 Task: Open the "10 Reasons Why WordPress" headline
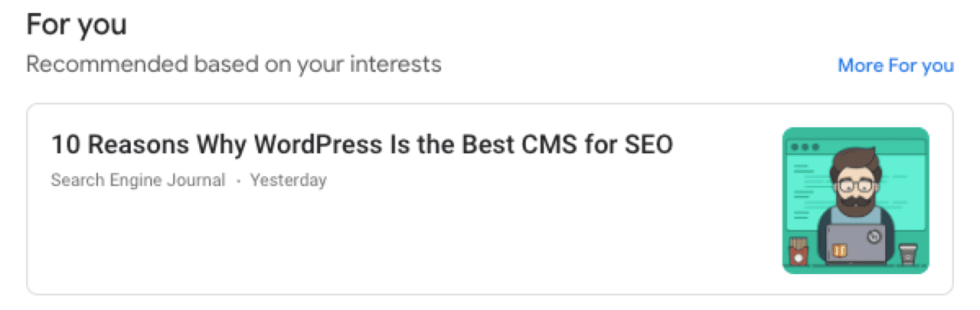(x=362, y=144)
